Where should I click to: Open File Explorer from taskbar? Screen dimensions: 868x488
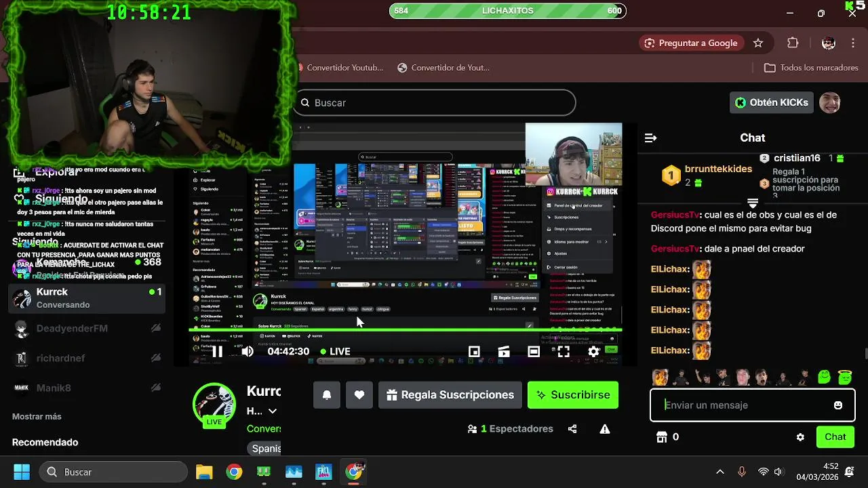click(204, 472)
